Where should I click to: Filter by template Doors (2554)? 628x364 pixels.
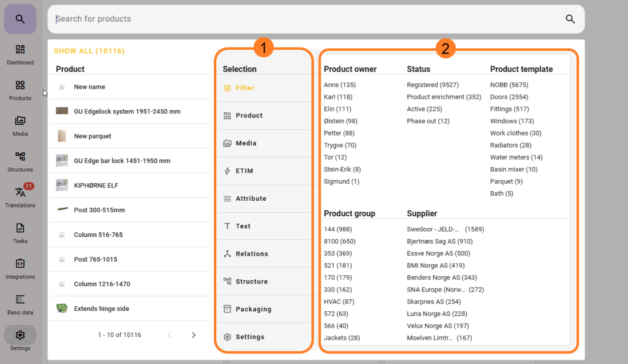509,97
